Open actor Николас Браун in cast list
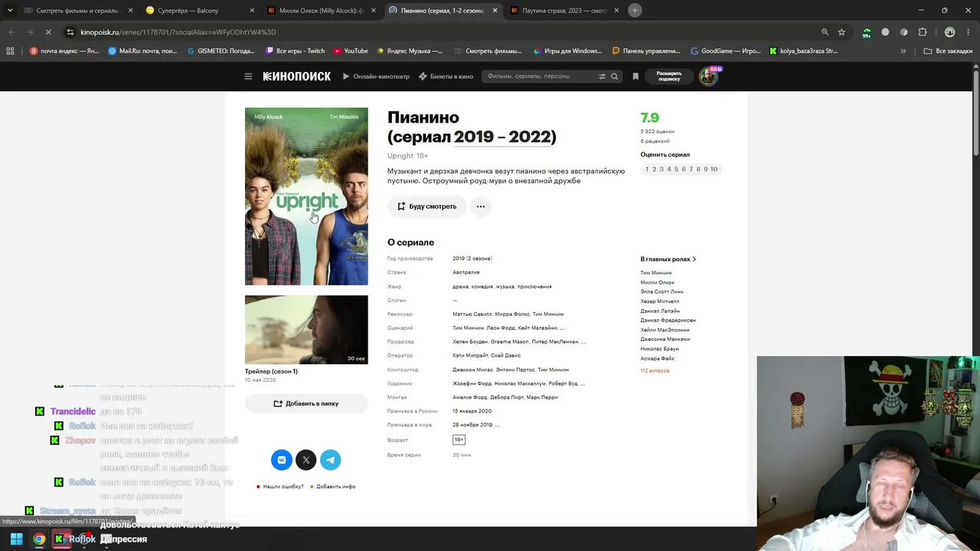Screen dimensions: 980x551 [659, 349]
